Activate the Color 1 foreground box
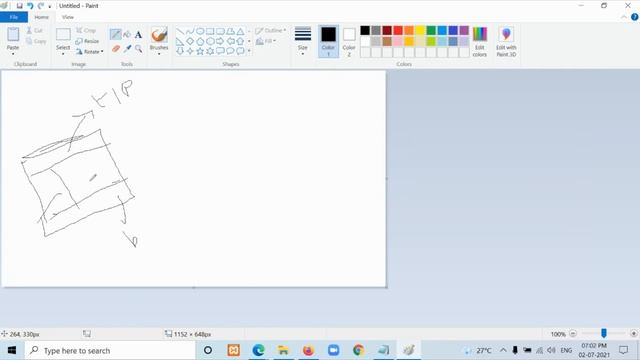This screenshot has width=640, height=360. [x=328, y=41]
